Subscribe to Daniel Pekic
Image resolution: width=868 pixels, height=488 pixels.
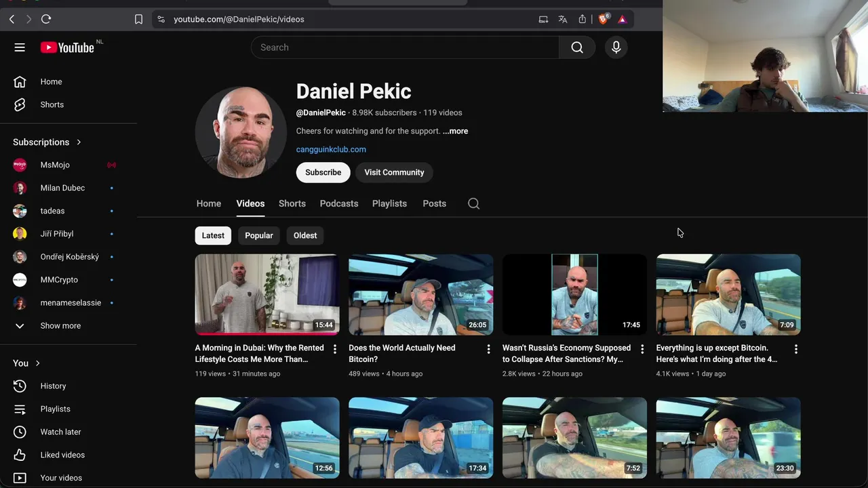323,172
